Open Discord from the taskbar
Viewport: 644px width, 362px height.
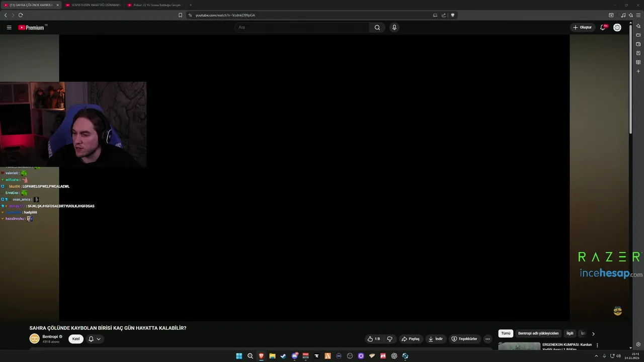point(294,356)
